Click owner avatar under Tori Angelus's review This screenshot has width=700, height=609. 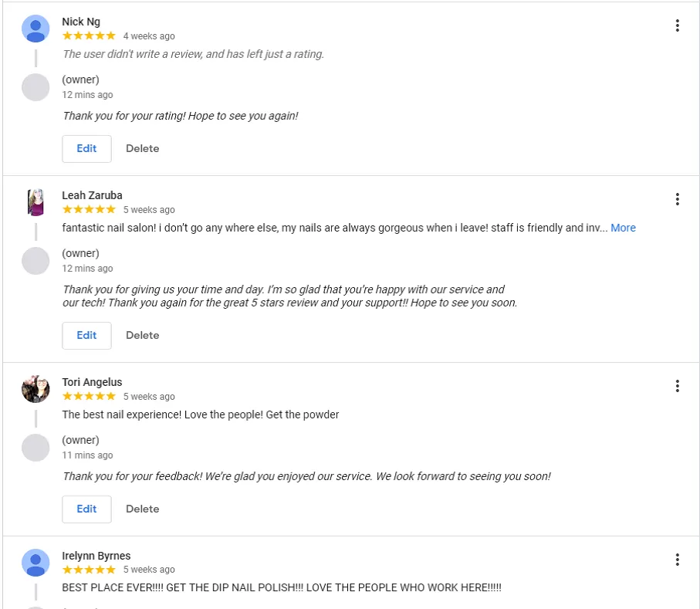(x=36, y=448)
